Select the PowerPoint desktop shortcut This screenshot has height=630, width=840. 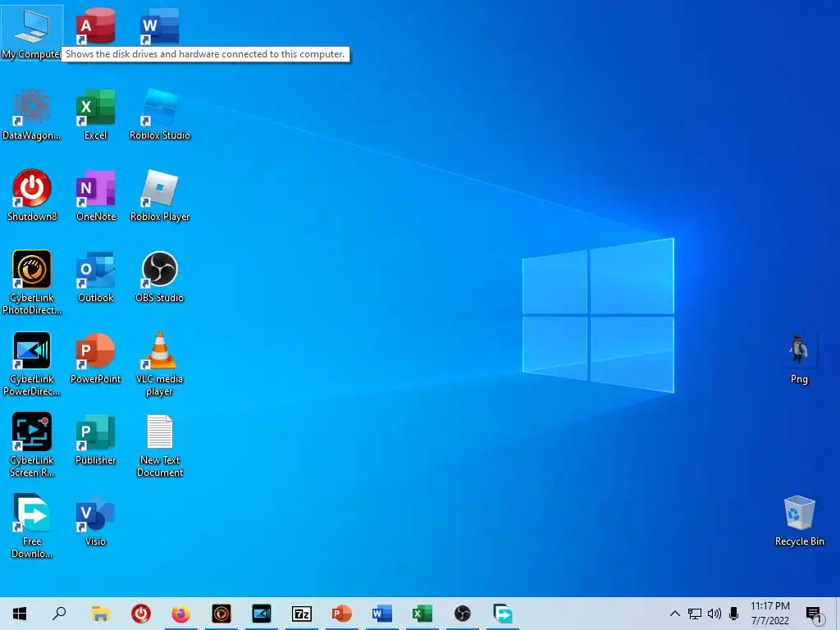pyautogui.click(x=95, y=358)
